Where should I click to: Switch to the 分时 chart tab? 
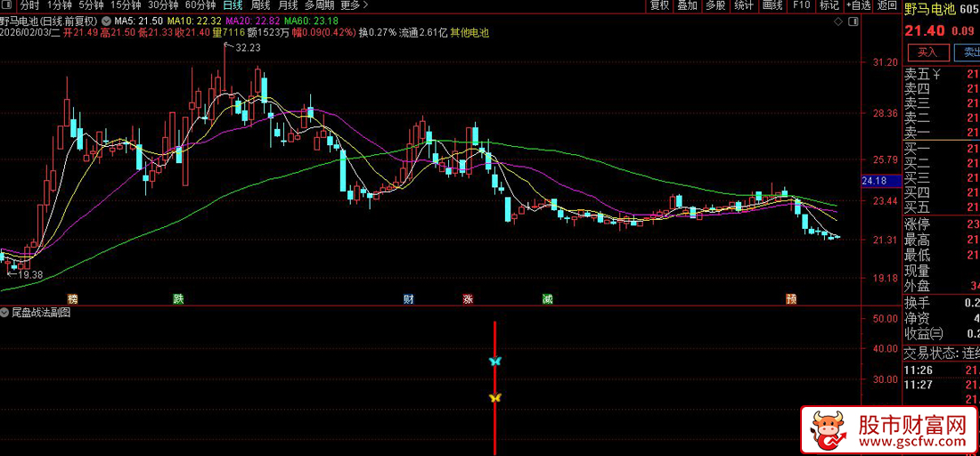click(29, 5)
